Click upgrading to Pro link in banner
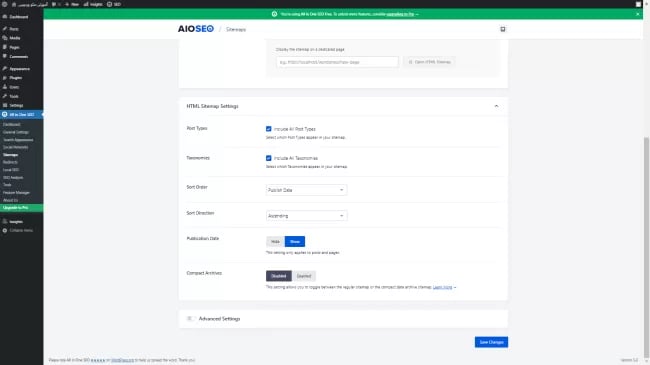The width and height of the screenshot is (650, 365). [400, 14]
